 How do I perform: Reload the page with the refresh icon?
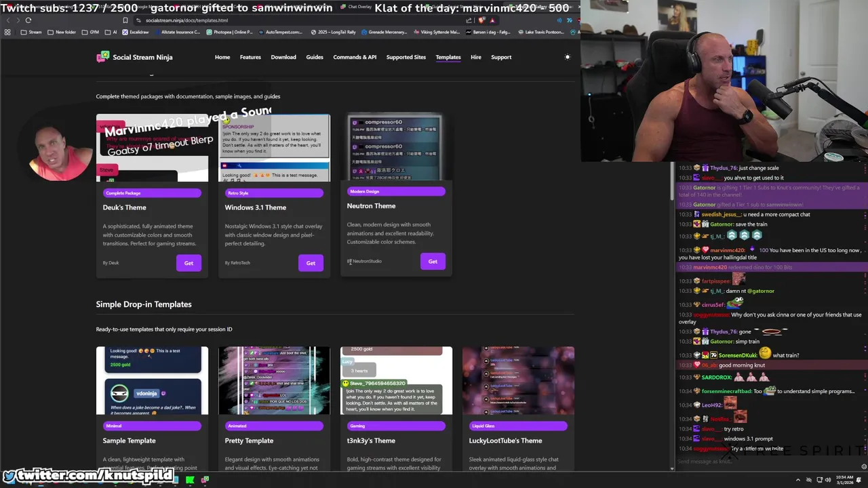28,20
